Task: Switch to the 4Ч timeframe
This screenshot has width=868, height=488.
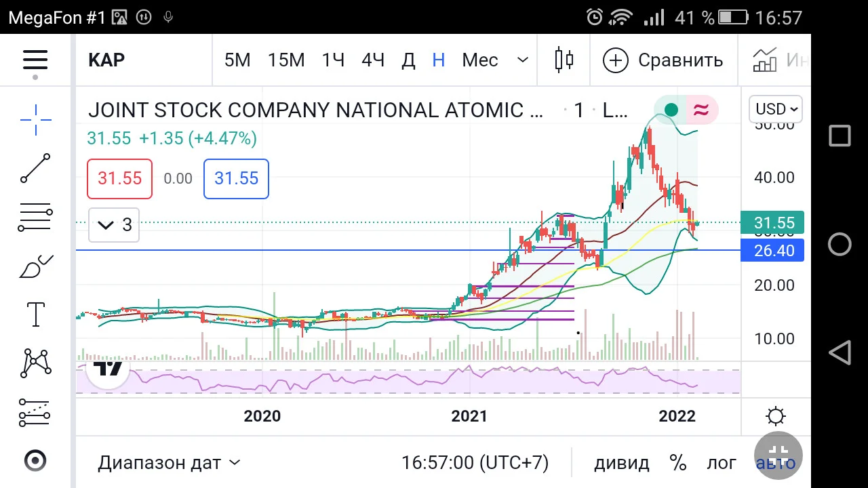Action: point(372,60)
